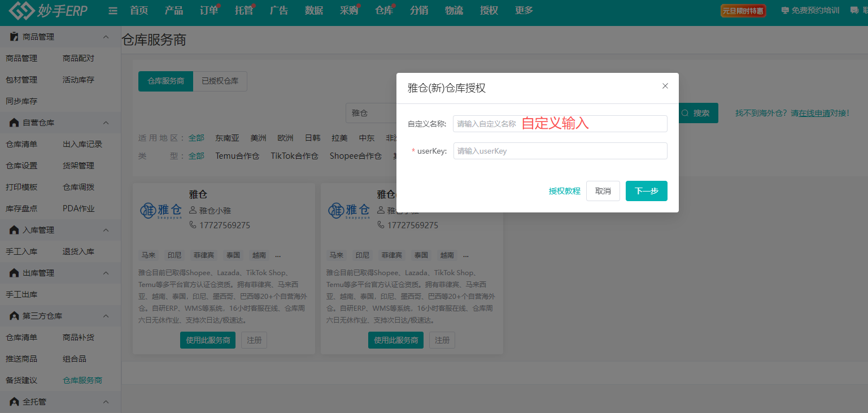Screen dimensions: 868x413
Task: Click the 商品管理 clipboard icon in sidebar
Action: pyautogui.click(x=15, y=37)
